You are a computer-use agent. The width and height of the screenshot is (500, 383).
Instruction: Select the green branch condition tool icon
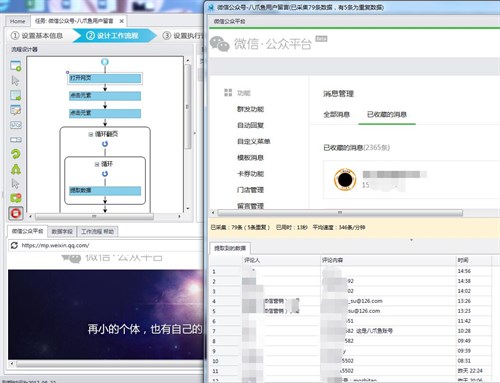16,169
